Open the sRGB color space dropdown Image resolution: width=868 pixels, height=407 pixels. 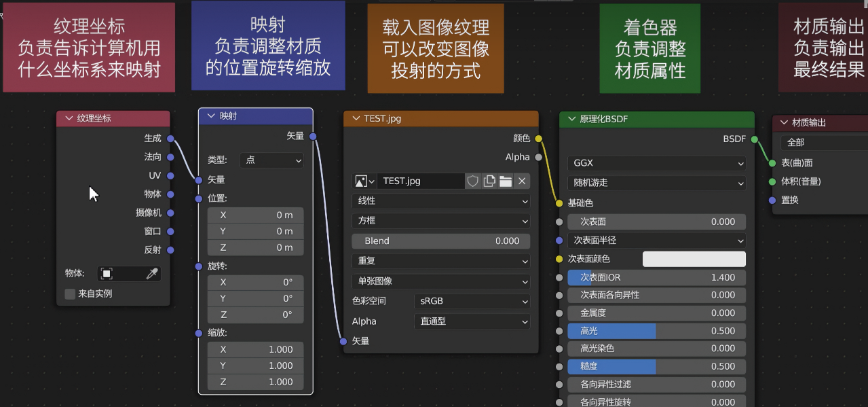(x=472, y=301)
